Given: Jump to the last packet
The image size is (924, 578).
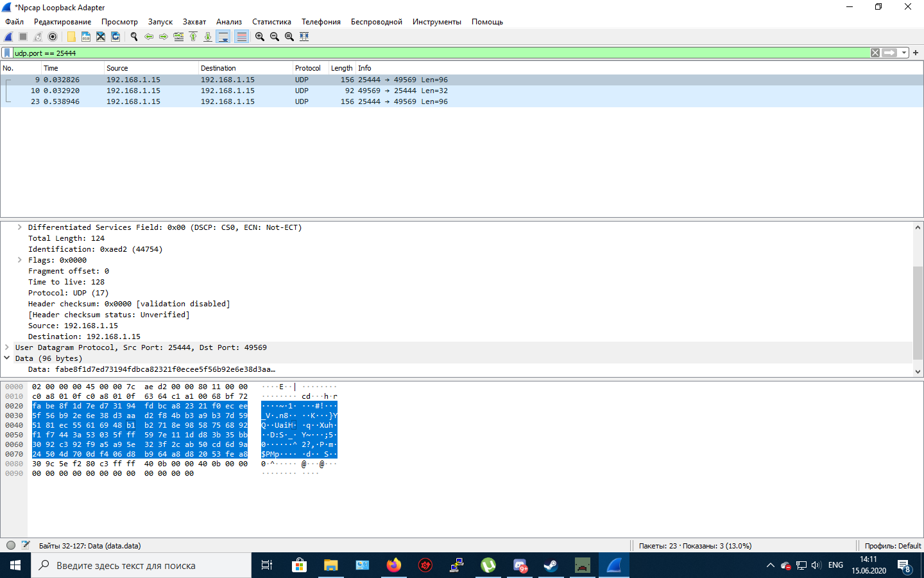Looking at the screenshot, I should point(208,37).
